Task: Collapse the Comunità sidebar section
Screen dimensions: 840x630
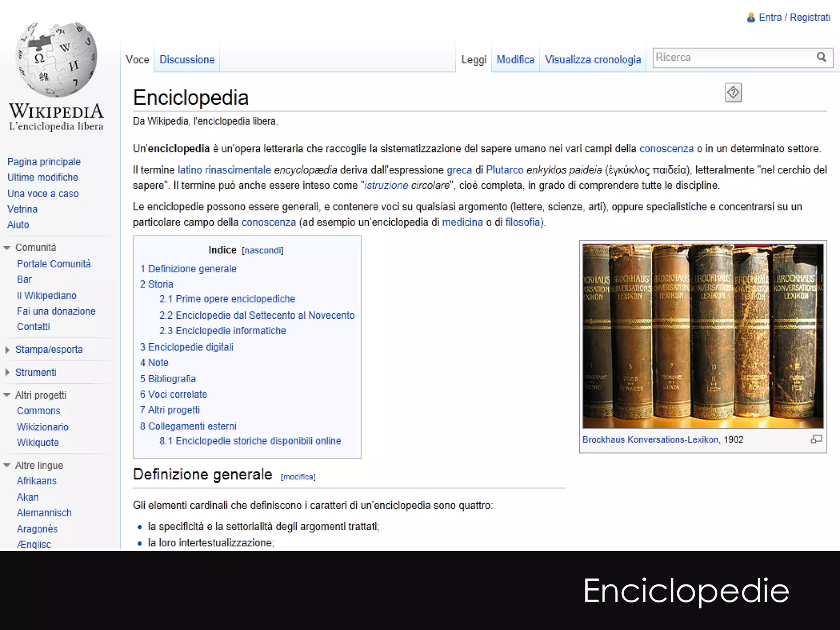Action: [7, 248]
